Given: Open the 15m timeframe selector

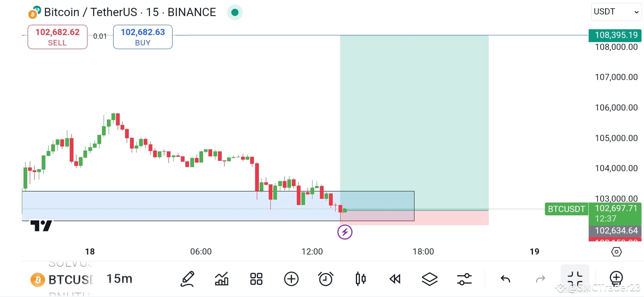Looking at the screenshot, I should tap(118, 279).
